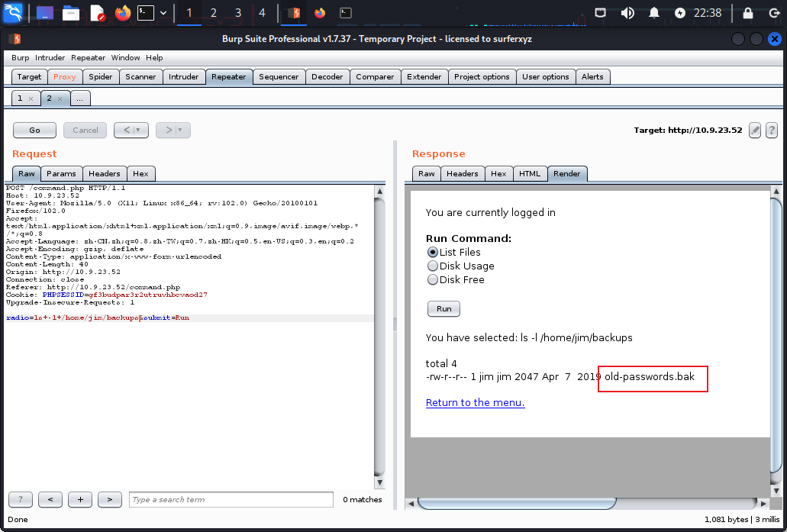
Task: Launch the text editor from taskbar
Action: point(98,13)
